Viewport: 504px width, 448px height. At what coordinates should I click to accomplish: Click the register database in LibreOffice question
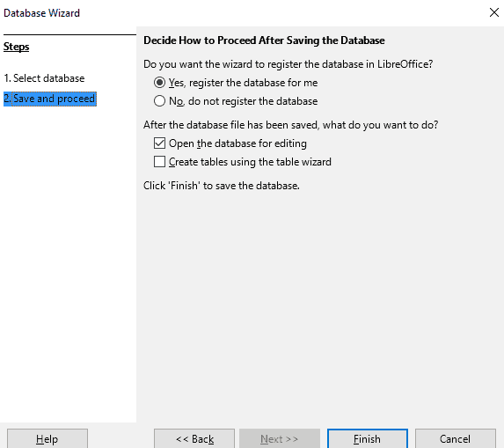point(288,64)
